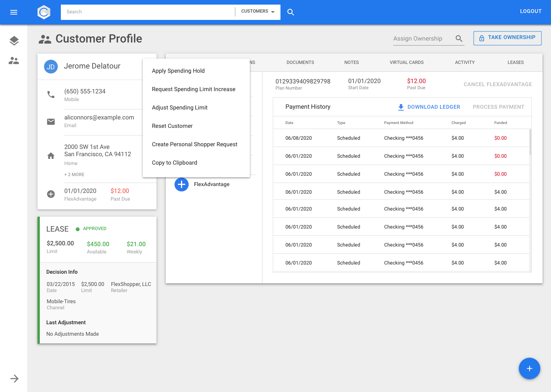Expand sidebar with the arrow icon
Screen dimensions: 551x392
[14, 379]
